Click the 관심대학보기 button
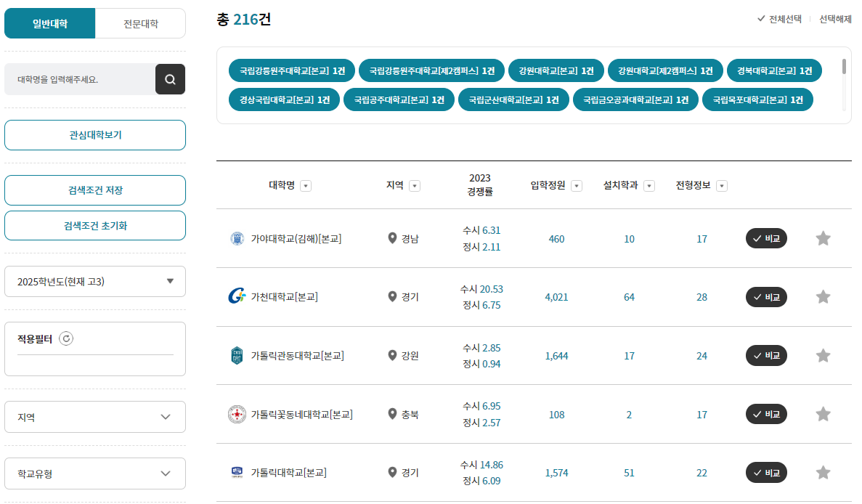Viewport: 862px width, 504px height. coord(94,135)
